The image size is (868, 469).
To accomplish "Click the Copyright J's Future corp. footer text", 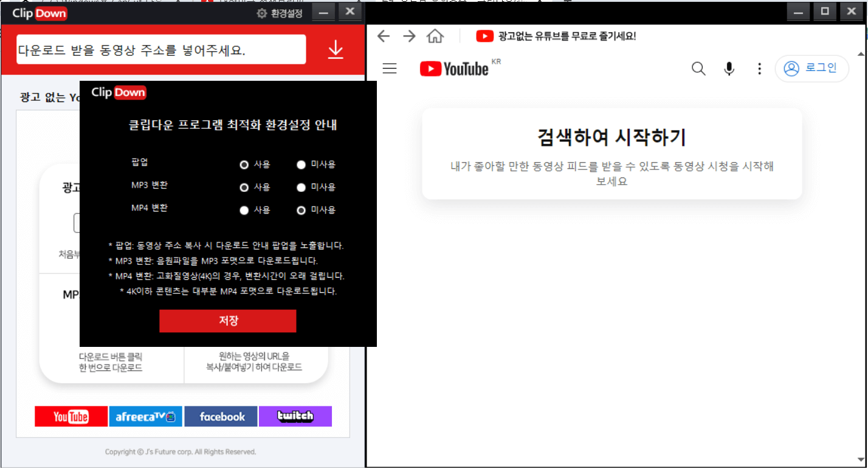I will (181, 452).
